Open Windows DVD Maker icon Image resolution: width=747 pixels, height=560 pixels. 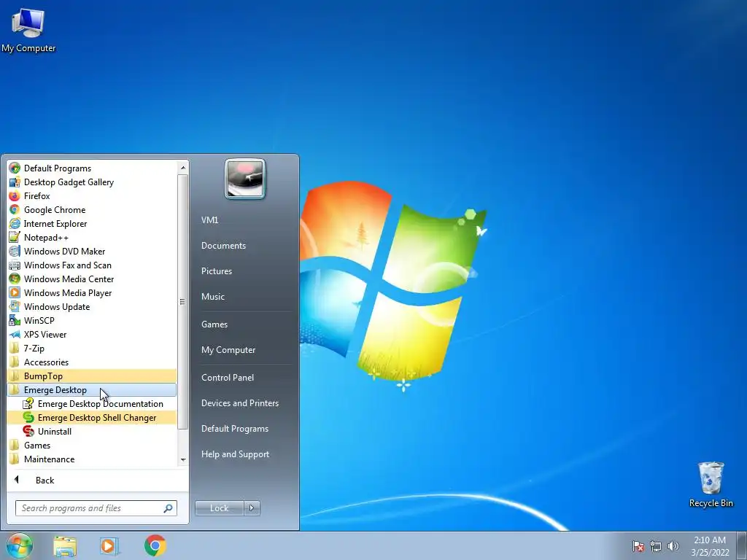point(15,251)
